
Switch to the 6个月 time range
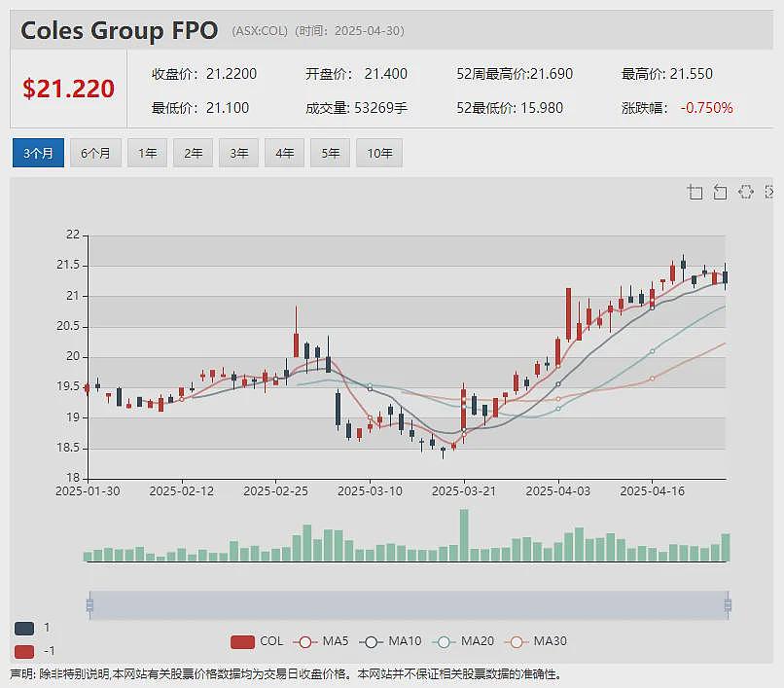point(95,153)
